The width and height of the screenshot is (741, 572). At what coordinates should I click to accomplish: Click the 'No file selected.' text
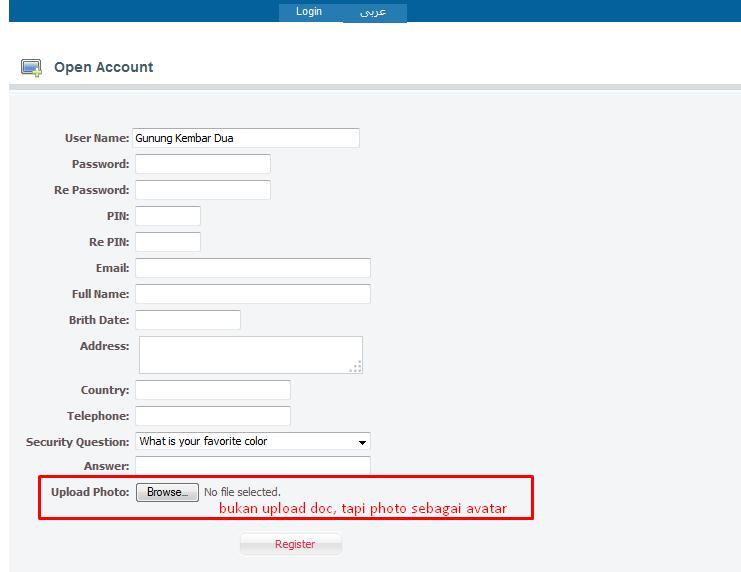(242, 492)
